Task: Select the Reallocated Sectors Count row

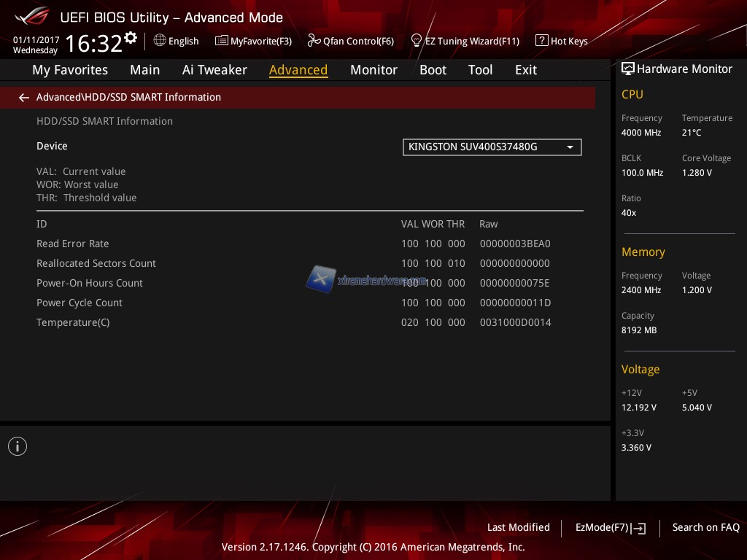Action: pyautogui.click(x=96, y=263)
